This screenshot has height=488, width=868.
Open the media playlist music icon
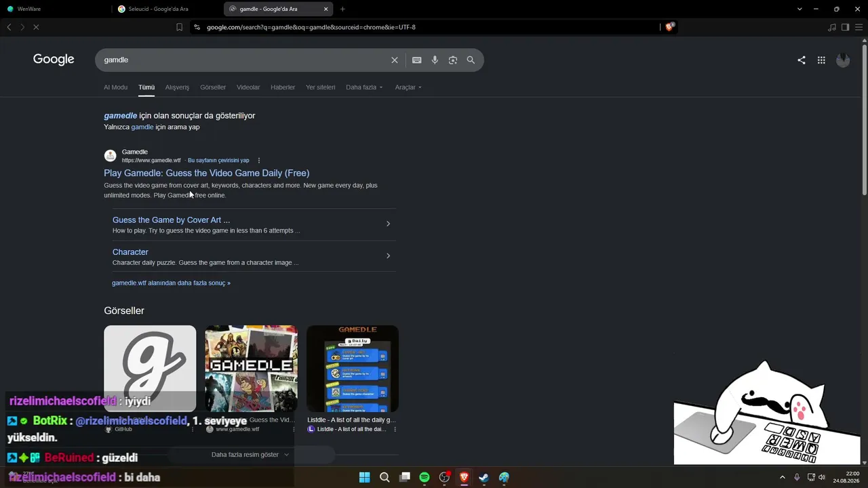pyautogui.click(x=832, y=27)
